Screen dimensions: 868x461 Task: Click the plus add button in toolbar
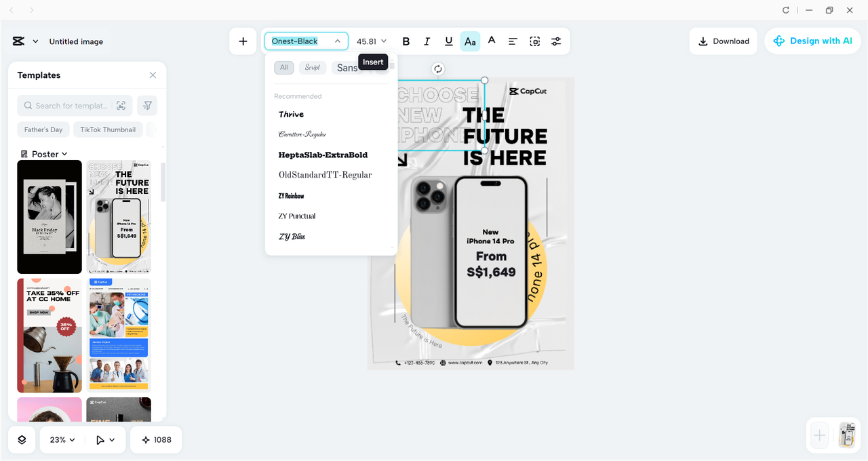243,41
